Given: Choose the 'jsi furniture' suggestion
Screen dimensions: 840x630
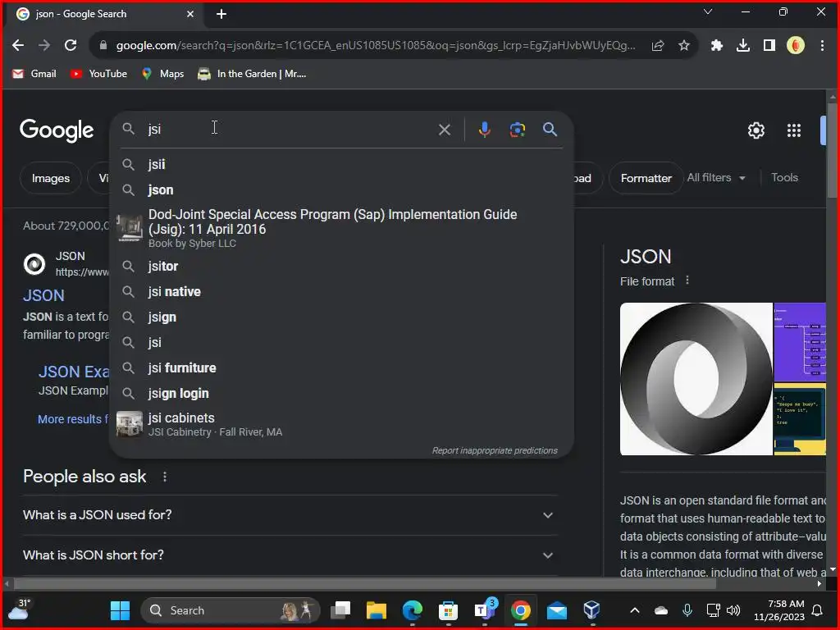Looking at the screenshot, I should tap(341, 368).
